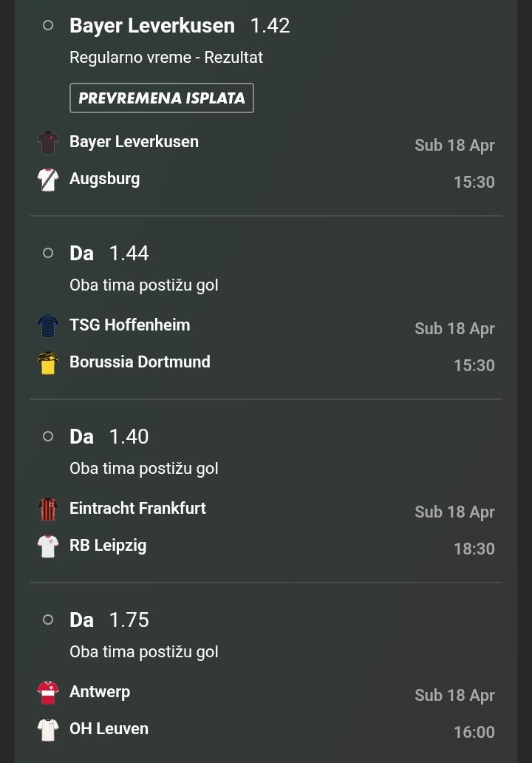Click the Borussia Dortmund yellow jersey icon
Viewport: 532px width, 763px height.
pos(48,363)
